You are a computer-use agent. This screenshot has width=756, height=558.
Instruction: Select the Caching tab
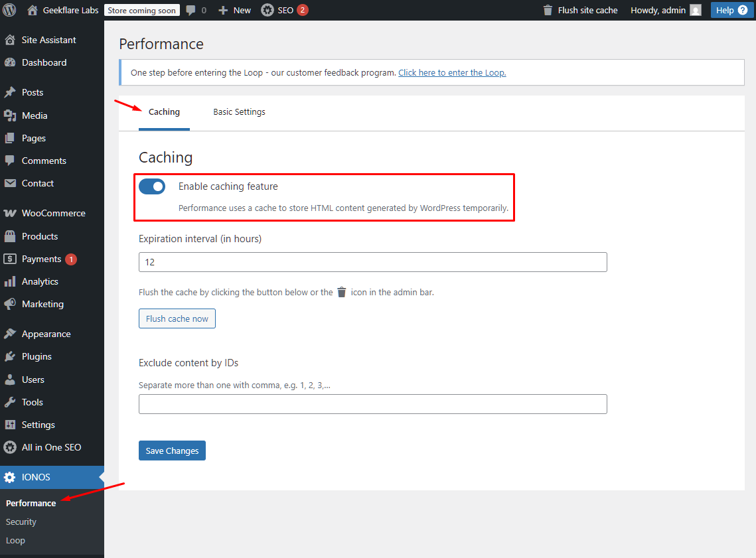tap(164, 111)
